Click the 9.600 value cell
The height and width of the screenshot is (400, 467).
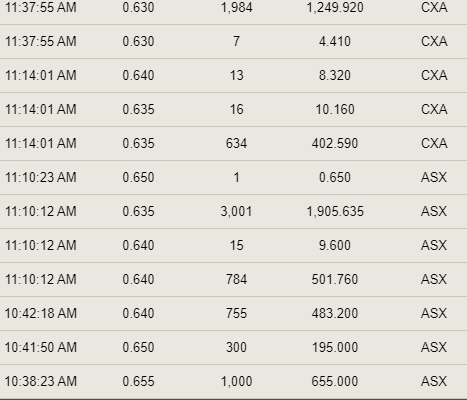tap(335, 246)
